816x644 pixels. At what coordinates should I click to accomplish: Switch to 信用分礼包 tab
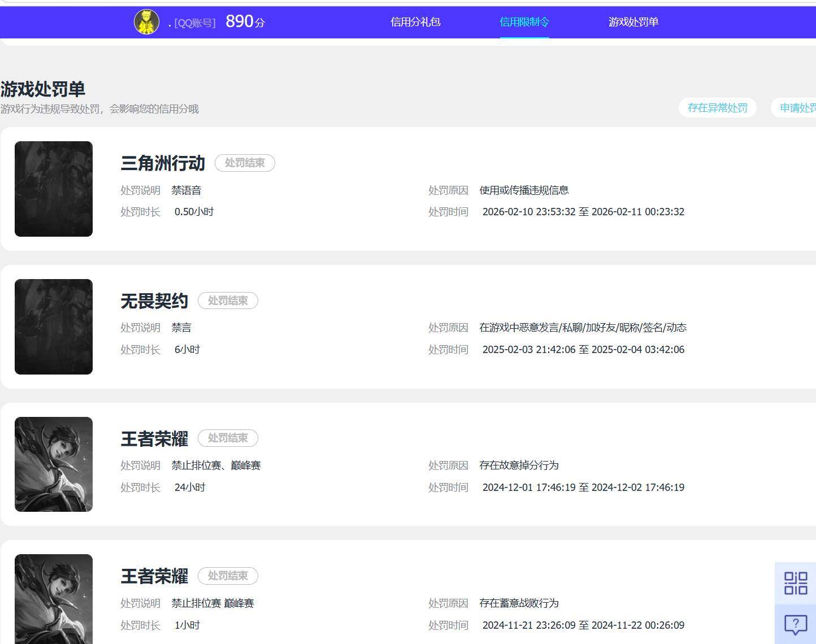pos(415,22)
